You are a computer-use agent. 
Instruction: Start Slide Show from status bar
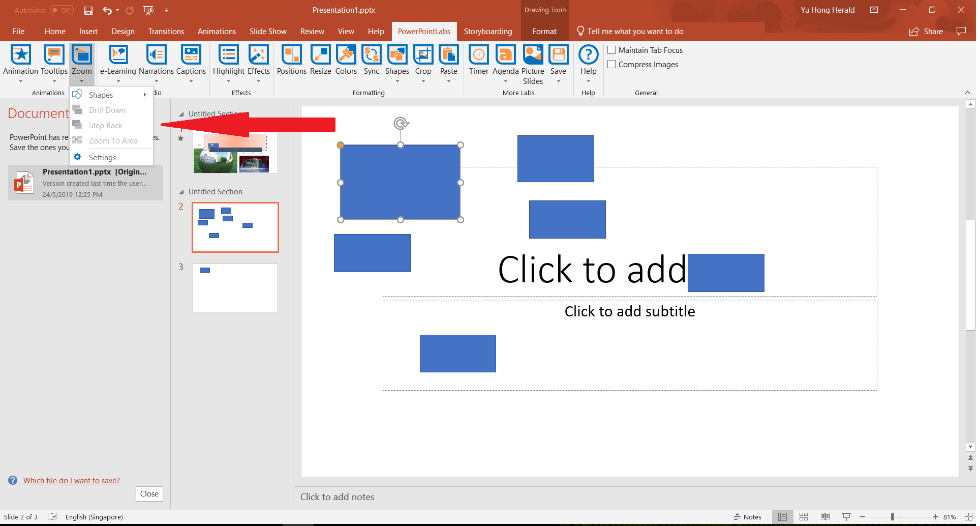(846, 516)
